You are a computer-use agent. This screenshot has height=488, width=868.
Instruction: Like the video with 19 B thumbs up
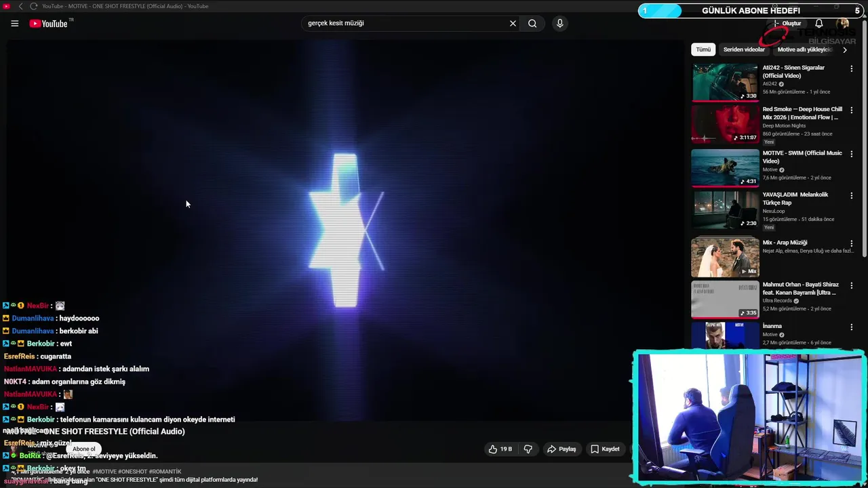(x=500, y=449)
